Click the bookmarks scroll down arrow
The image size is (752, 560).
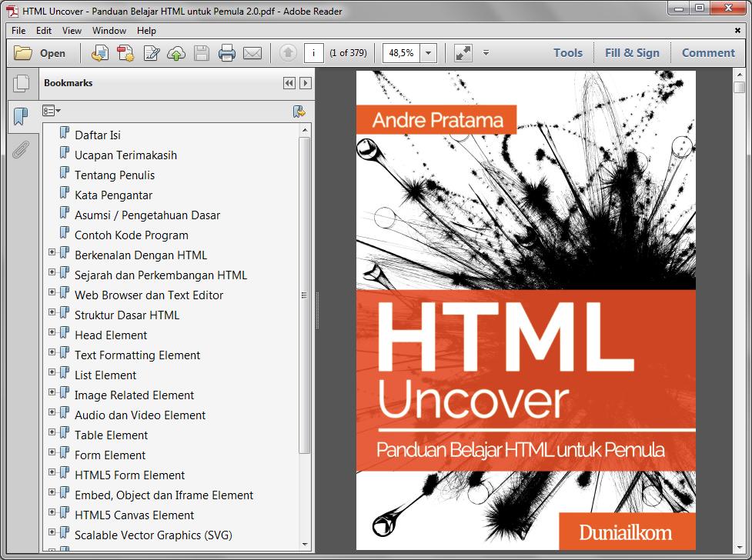(305, 544)
